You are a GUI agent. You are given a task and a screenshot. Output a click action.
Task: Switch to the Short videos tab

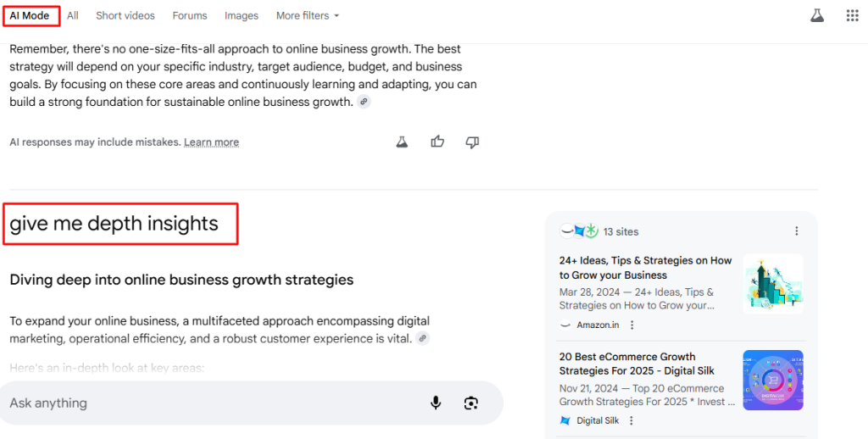point(125,15)
